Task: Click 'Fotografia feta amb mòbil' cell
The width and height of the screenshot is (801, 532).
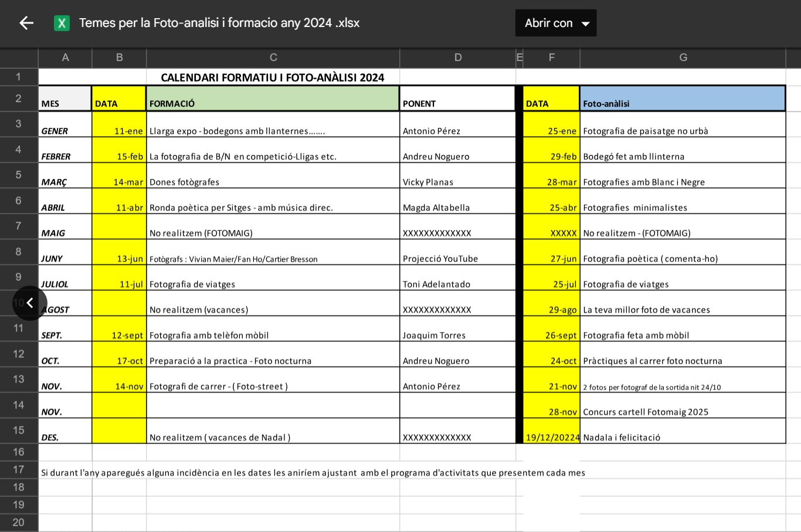Action: (x=683, y=329)
